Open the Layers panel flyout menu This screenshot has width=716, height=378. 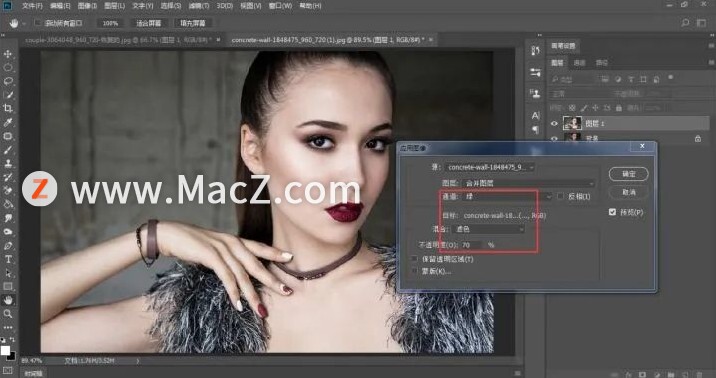711,63
